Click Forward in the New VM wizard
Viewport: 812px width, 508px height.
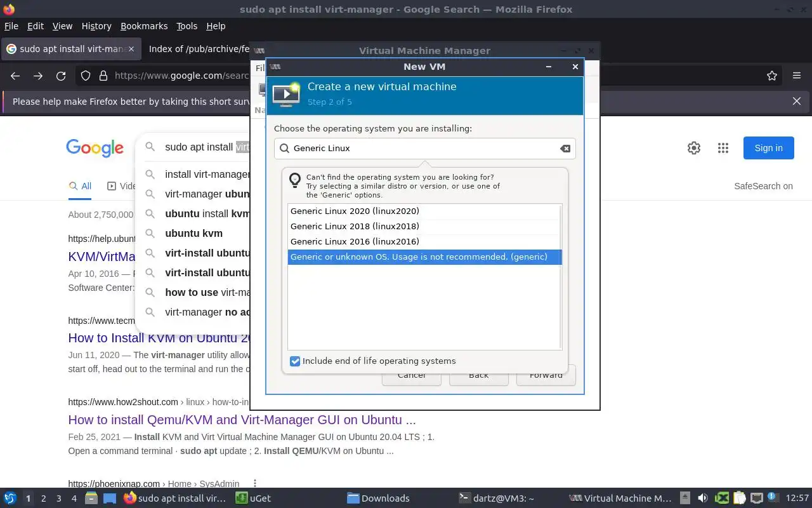coord(546,375)
